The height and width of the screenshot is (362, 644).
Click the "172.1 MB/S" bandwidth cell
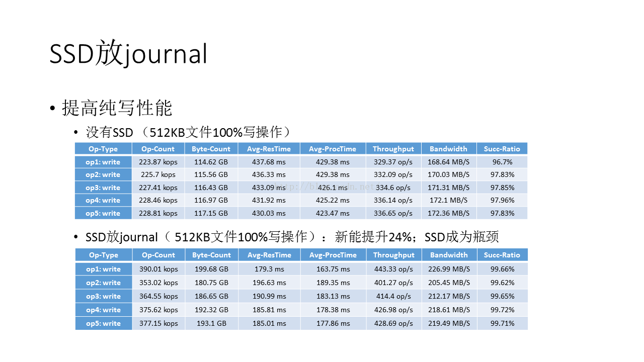coord(449,200)
